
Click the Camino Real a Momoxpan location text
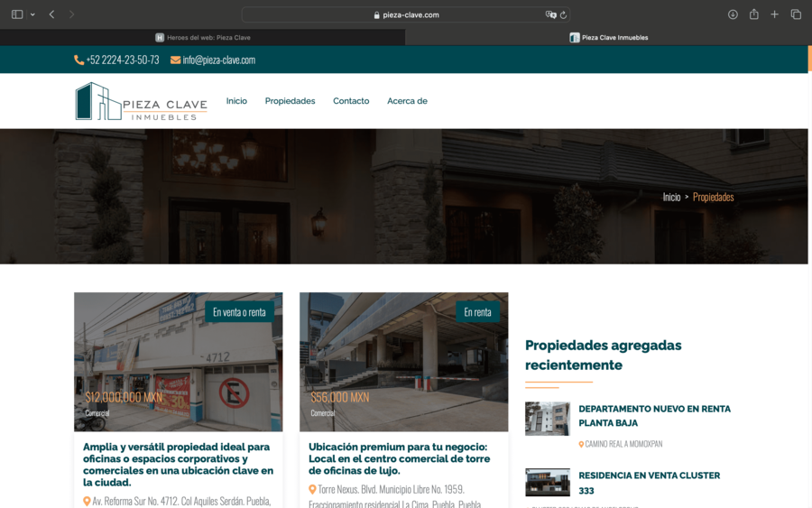coord(623,444)
